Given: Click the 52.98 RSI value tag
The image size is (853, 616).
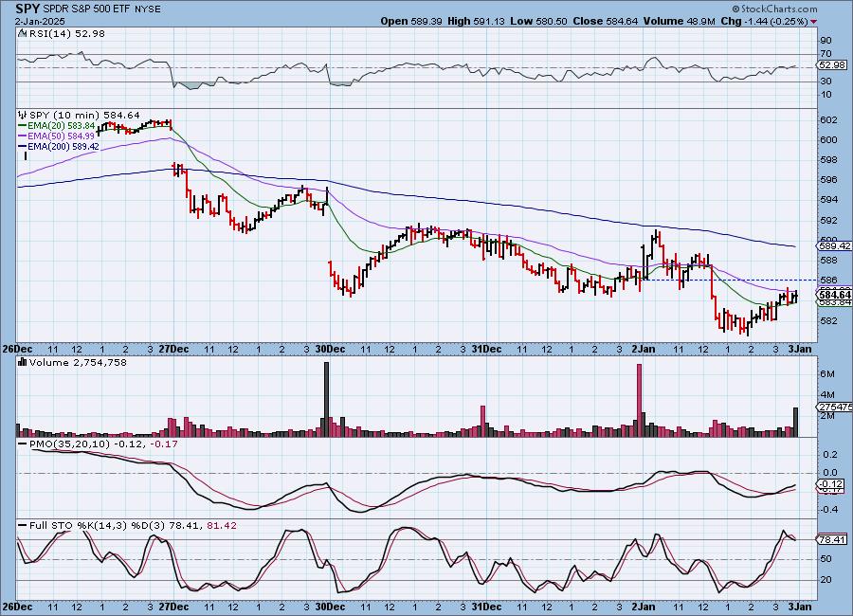Looking at the screenshot, I should pyautogui.click(x=832, y=64).
